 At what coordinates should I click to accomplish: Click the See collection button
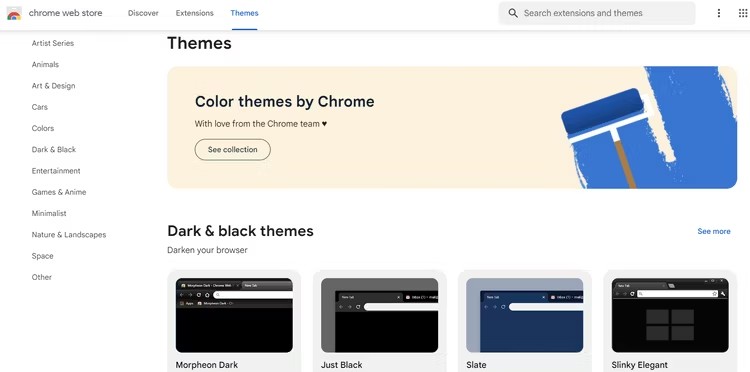coord(232,150)
